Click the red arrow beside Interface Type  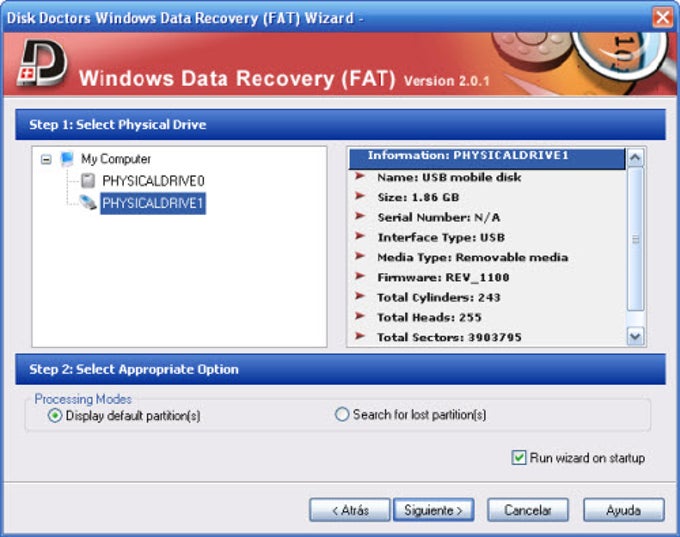(x=360, y=236)
